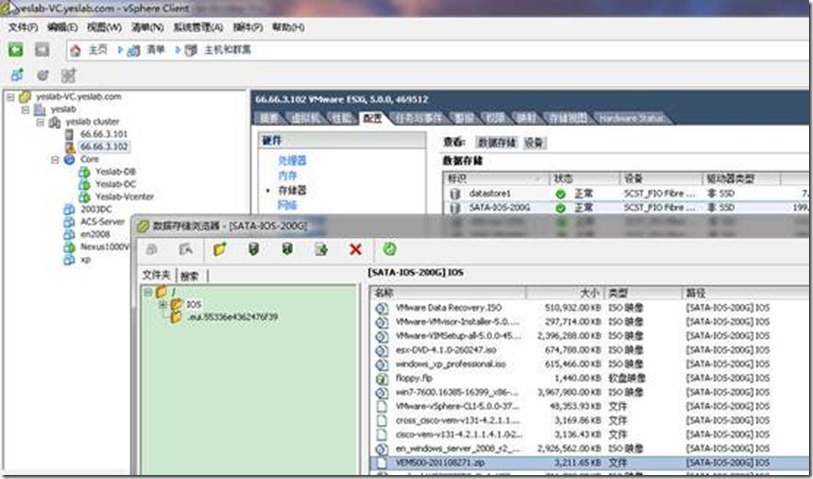The height and width of the screenshot is (479, 813).
Task: Open the 处理器 hardware link
Action: coord(292,161)
